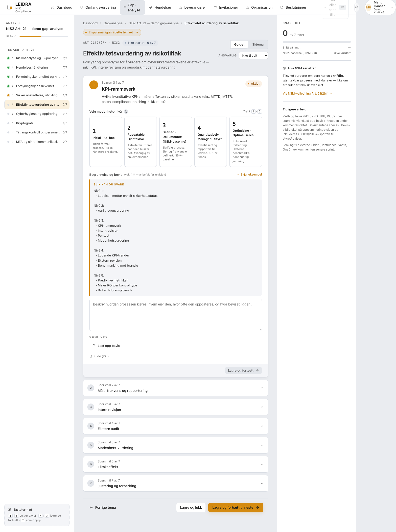Go to the Hendelser navigation item
The image size is (396, 532).
[x=160, y=7]
